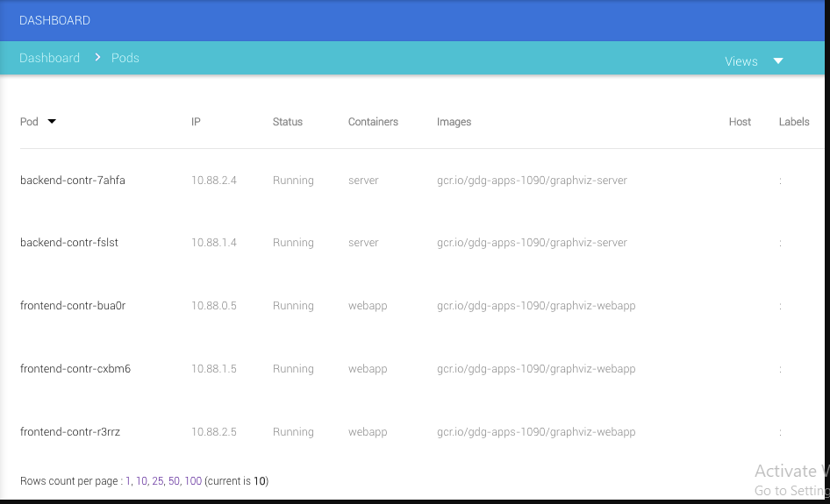Click IP address 10.88.1.5
This screenshot has height=504, width=830.
214,369
